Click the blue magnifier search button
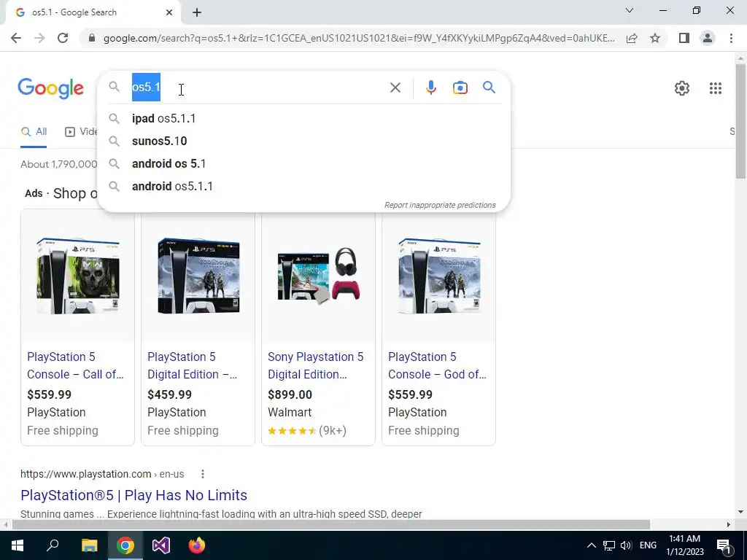This screenshot has height=560, width=747. 489,87
